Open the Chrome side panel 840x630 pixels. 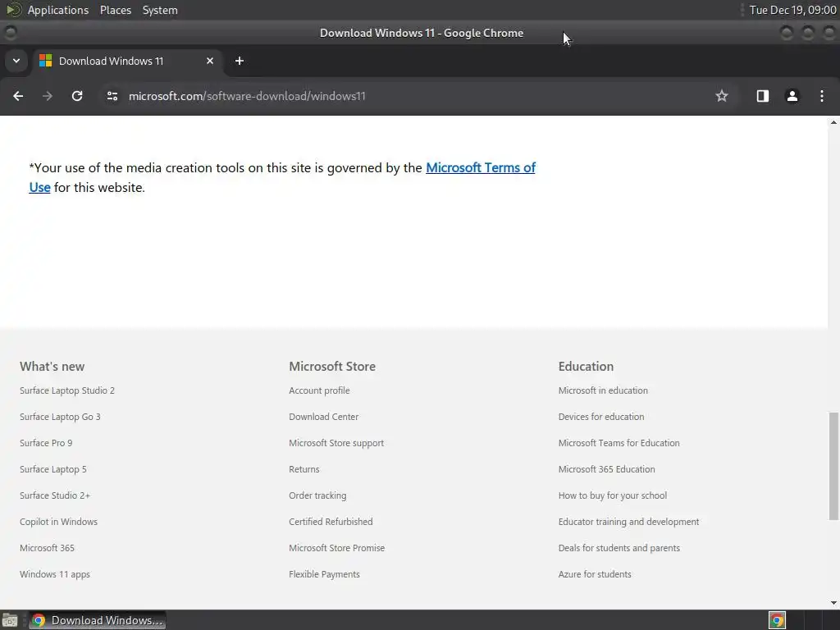click(x=762, y=96)
